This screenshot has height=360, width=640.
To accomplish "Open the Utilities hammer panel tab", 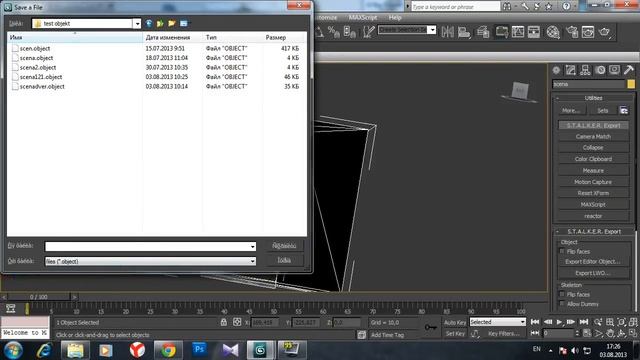I will pyautogui.click(x=629, y=70).
